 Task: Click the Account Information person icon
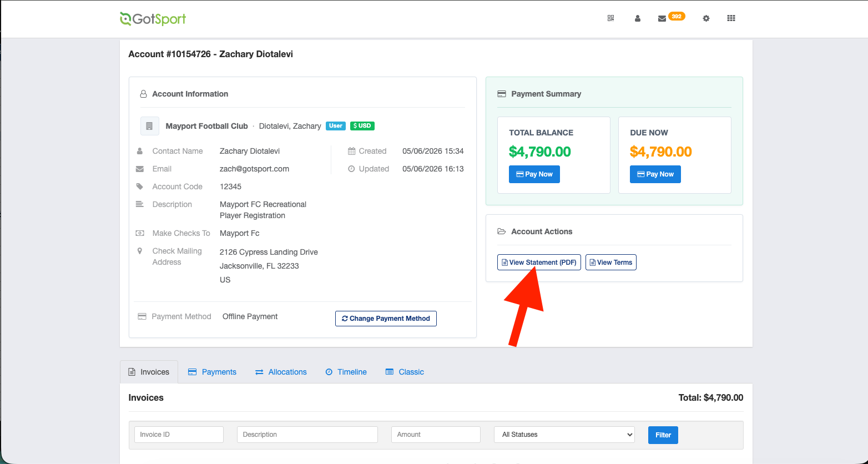143,94
